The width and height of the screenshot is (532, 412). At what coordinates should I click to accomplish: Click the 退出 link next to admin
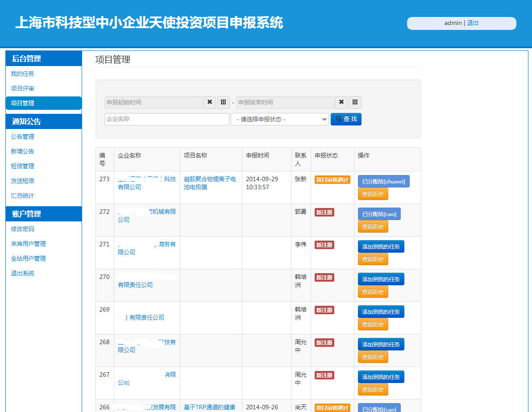pos(473,23)
